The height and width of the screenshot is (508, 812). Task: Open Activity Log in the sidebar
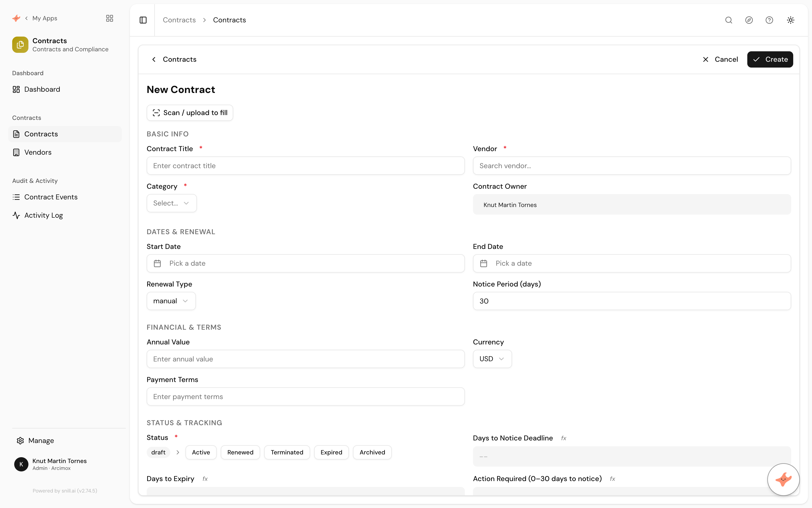point(65,215)
